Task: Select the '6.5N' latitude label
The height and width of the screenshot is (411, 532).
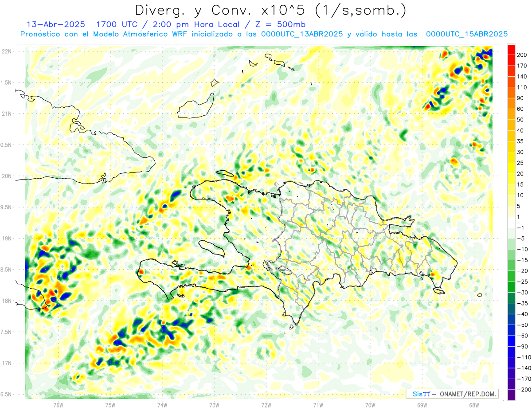Action: pyautogui.click(x=7, y=394)
